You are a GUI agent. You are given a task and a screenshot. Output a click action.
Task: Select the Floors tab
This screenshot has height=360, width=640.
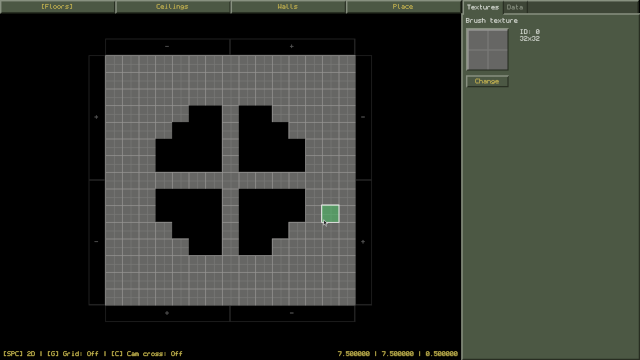57,7
